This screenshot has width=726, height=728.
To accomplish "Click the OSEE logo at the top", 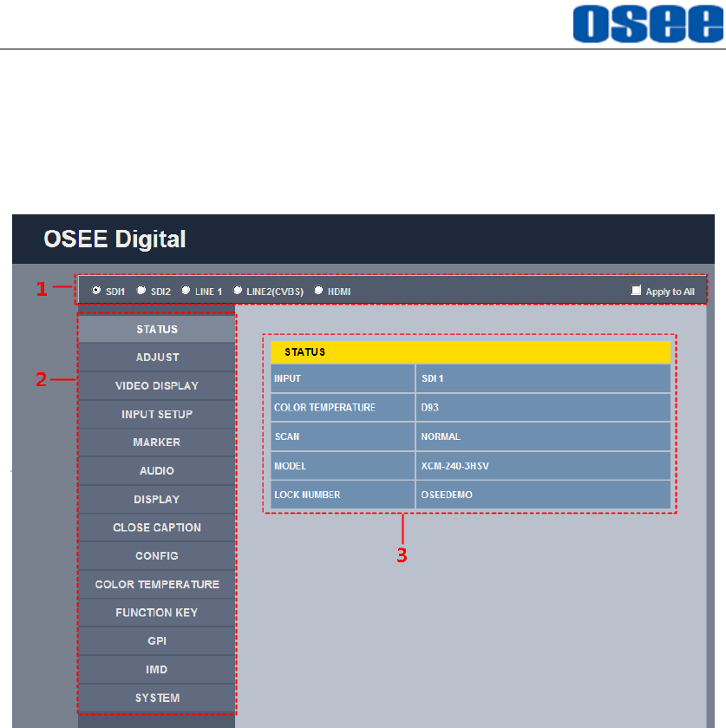I will [649, 23].
